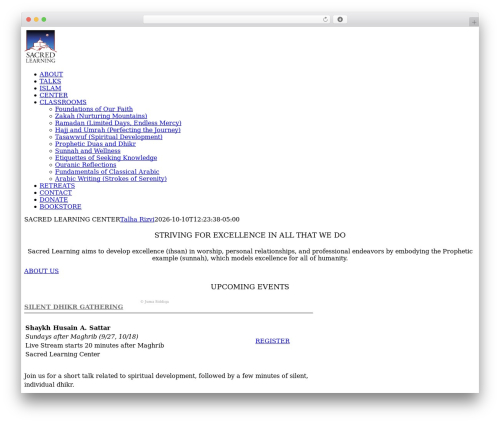Open the CENTER menu link

pyautogui.click(x=54, y=95)
